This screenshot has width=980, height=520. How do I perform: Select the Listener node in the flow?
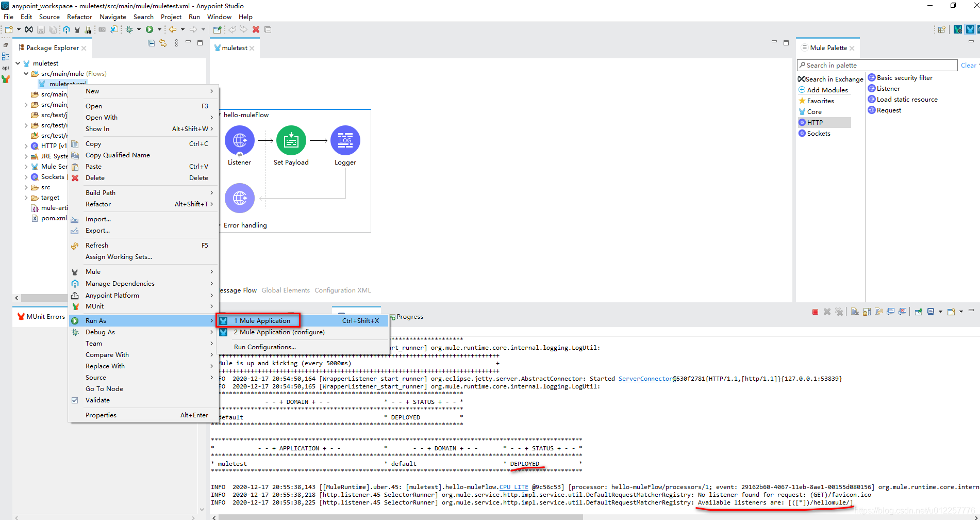point(240,140)
